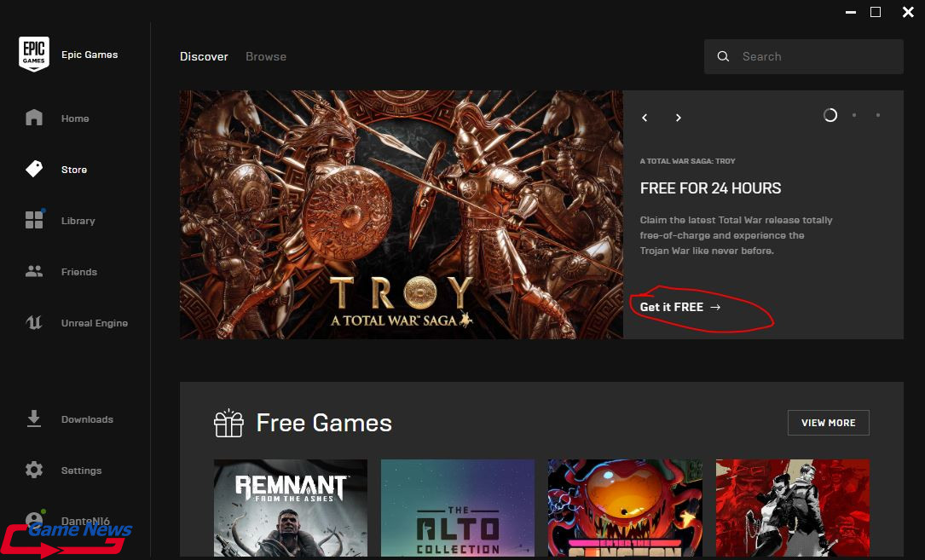Open Remnant From the Ashes thumbnail
925x560 pixels.
290,508
